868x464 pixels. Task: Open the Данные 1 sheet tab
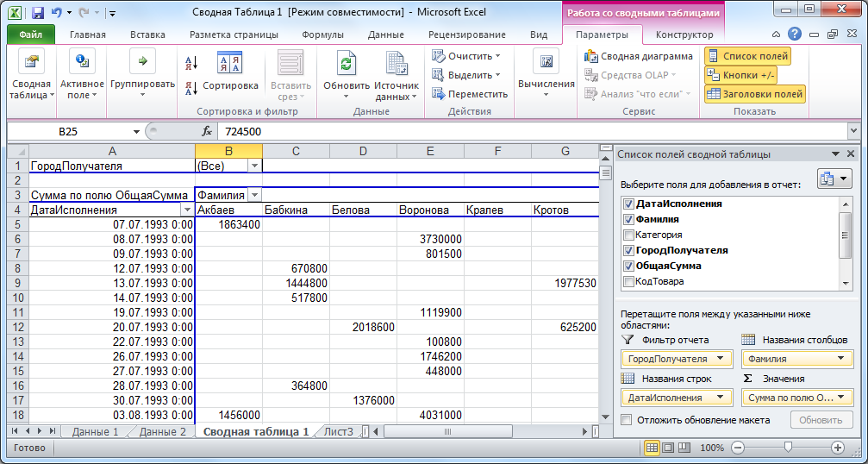point(95,432)
